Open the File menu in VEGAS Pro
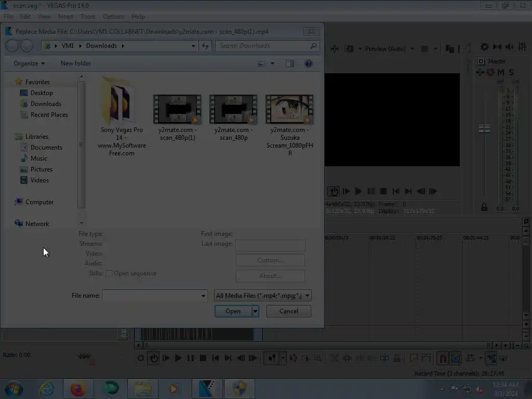The width and height of the screenshot is (532, 399). click(8, 16)
